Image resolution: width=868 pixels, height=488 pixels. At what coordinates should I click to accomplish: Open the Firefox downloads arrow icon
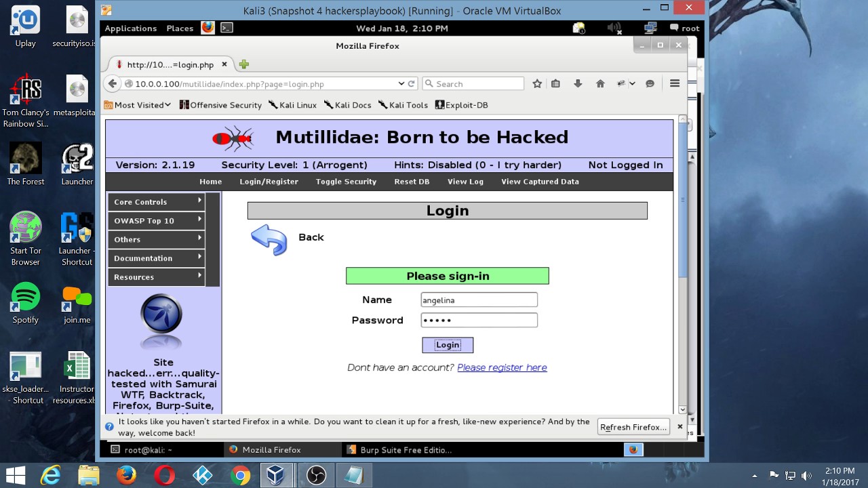578,83
